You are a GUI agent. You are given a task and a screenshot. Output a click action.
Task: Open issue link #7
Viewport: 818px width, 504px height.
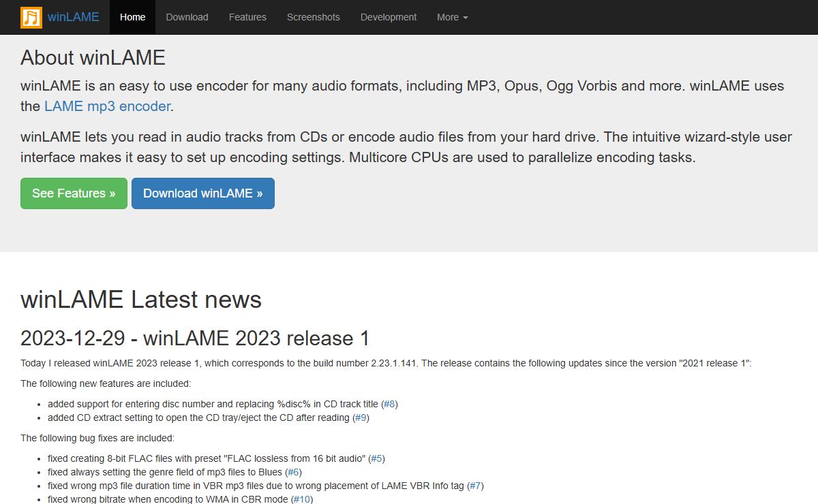tap(475, 486)
